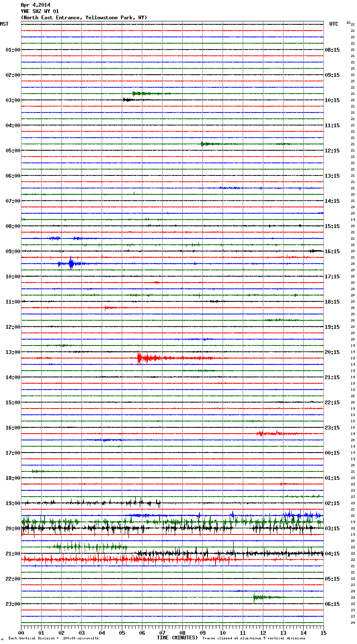Click the 22:15 UTC time label

click(332, 403)
